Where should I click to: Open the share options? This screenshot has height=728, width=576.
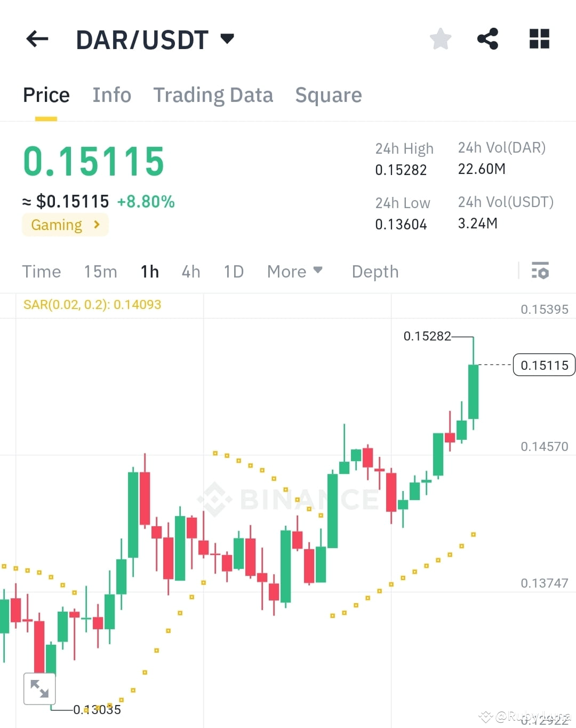coord(488,38)
